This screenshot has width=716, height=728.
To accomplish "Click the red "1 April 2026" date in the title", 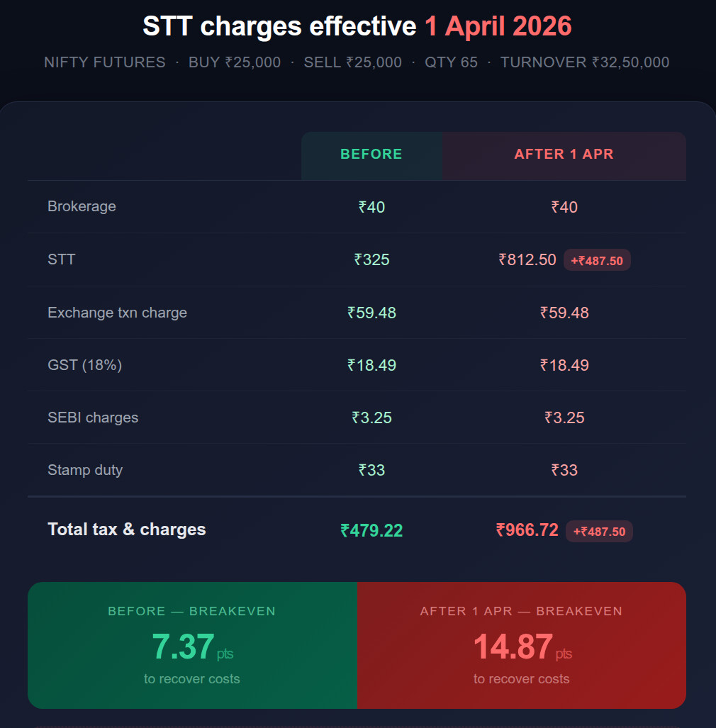I will [x=498, y=27].
